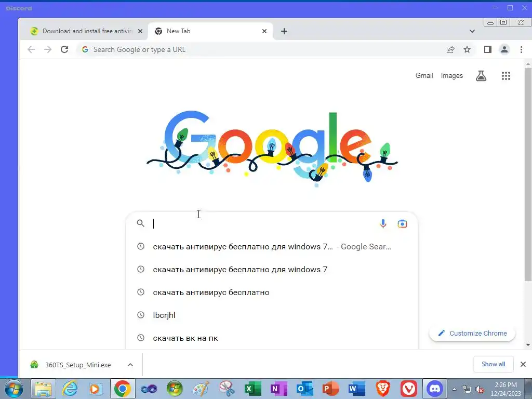Image resolution: width=532 pixels, height=399 pixels.
Task: Open the Google apps grid
Action: [x=506, y=76]
